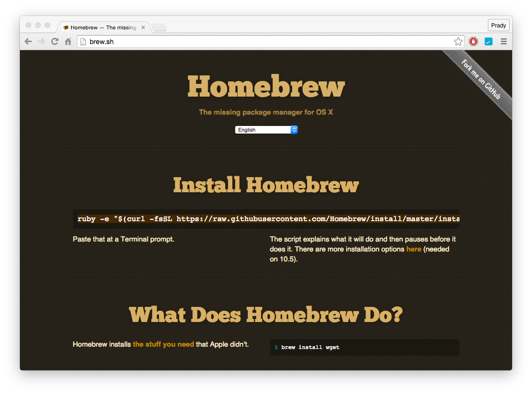Open the English language dropdown

point(266,130)
